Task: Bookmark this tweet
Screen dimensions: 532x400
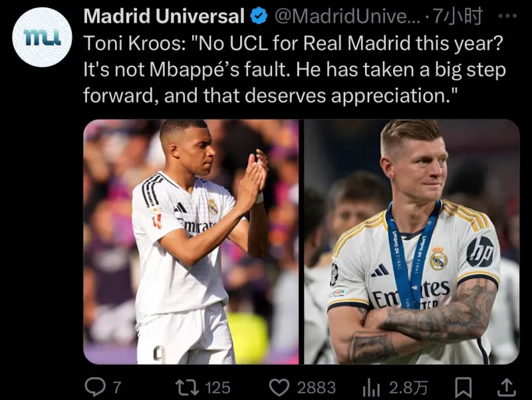Action: 463,387
